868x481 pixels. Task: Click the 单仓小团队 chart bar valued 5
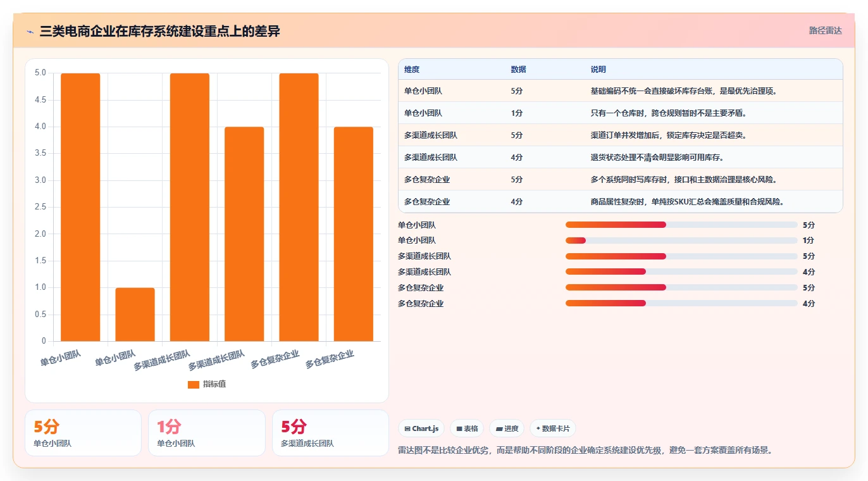click(x=80, y=207)
